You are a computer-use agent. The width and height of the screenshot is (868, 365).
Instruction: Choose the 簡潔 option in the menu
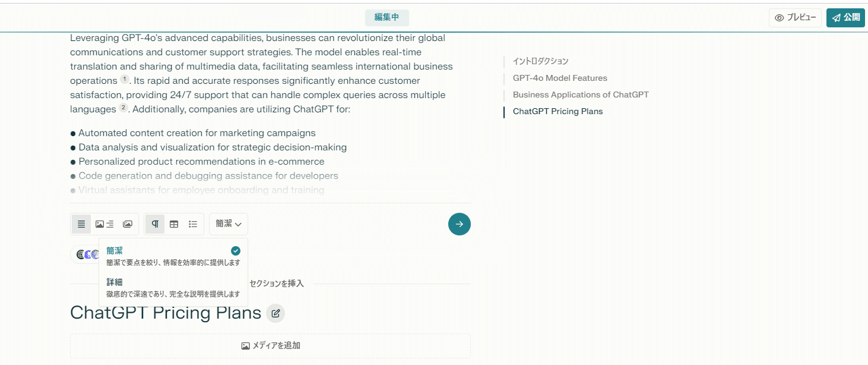[173, 256]
